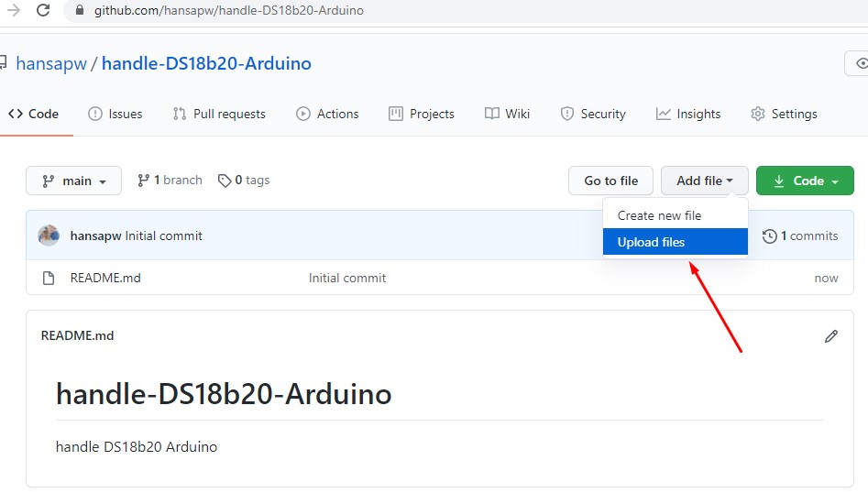Click the 'now' timestamp in file row
Image resolution: width=868 pixels, height=504 pixels.
coord(826,279)
